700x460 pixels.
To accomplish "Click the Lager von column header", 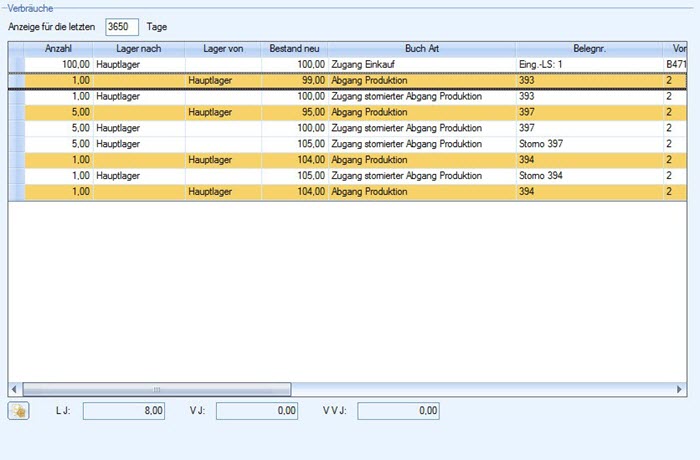I will click(x=223, y=48).
